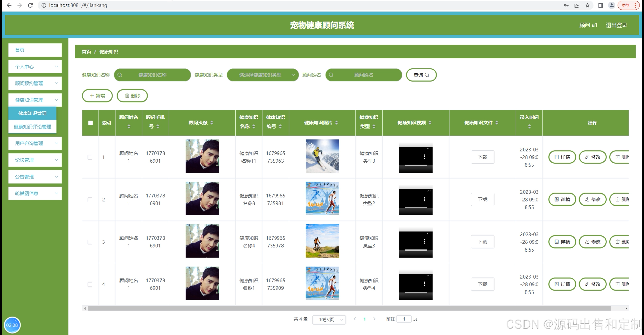
Task: Open 健康知识评论管理 submenu item
Action: coord(32,127)
